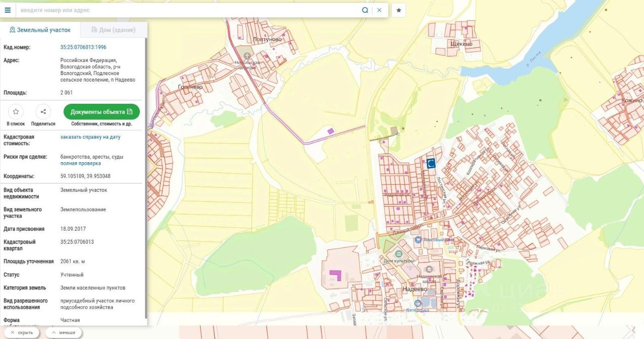The height and width of the screenshot is (339, 644).
Task: Collapse panel with скрыть button
Action: coord(22,332)
